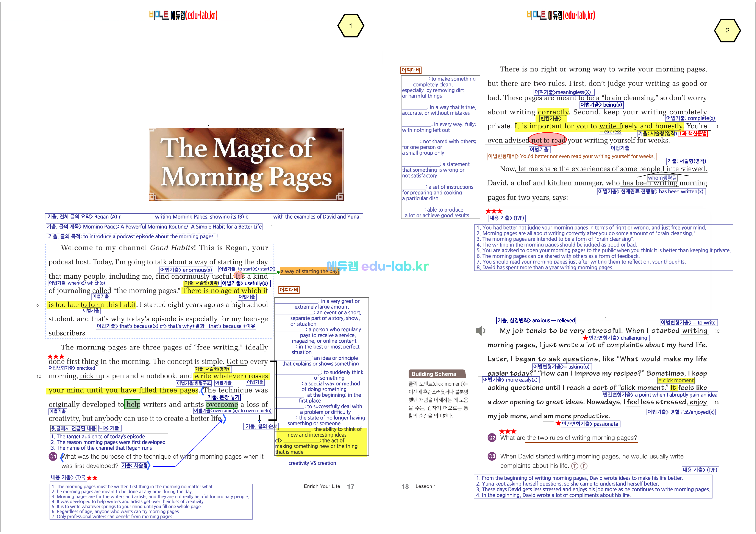The height and width of the screenshot is (534, 756).
Task: Click the yellow hexagon numbered 1
Action: click(351, 26)
